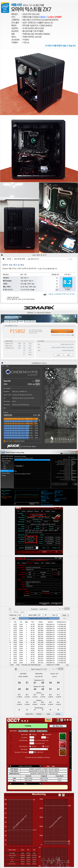Click the P15892 score in 3DMark 11
Screen dimensions: 78x868
(x=18, y=331)
